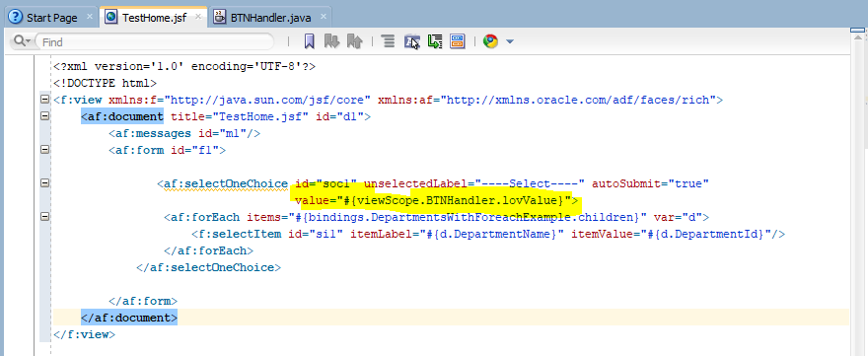Collapse the f:view code block
This screenshot has height=356, width=868.
[x=44, y=100]
